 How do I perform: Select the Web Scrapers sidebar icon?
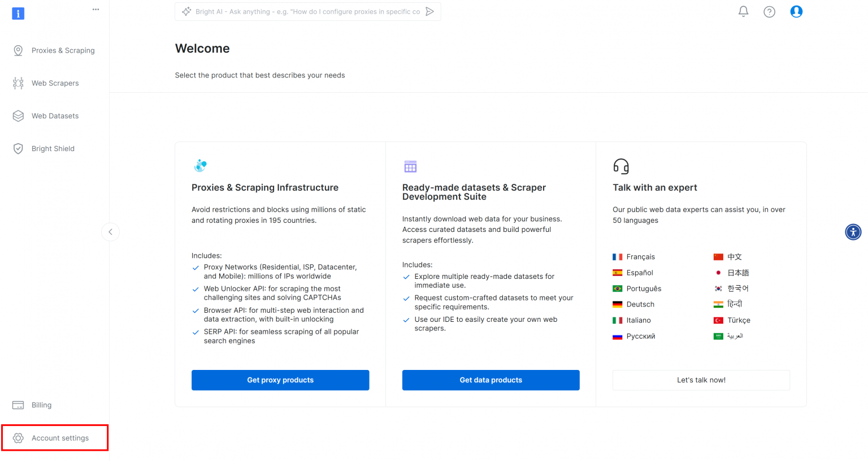coord(18,83)
